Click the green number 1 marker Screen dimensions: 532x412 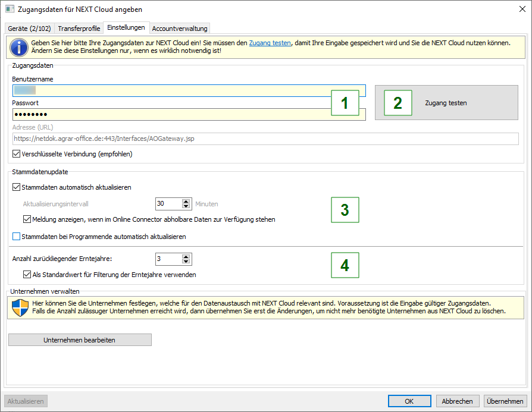coord(345,103)
